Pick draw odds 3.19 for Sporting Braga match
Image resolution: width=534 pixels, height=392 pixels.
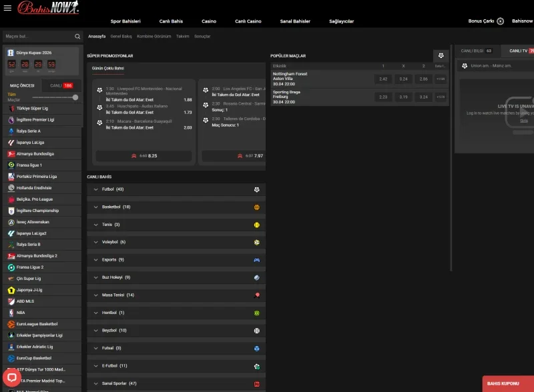pos(403,97)
